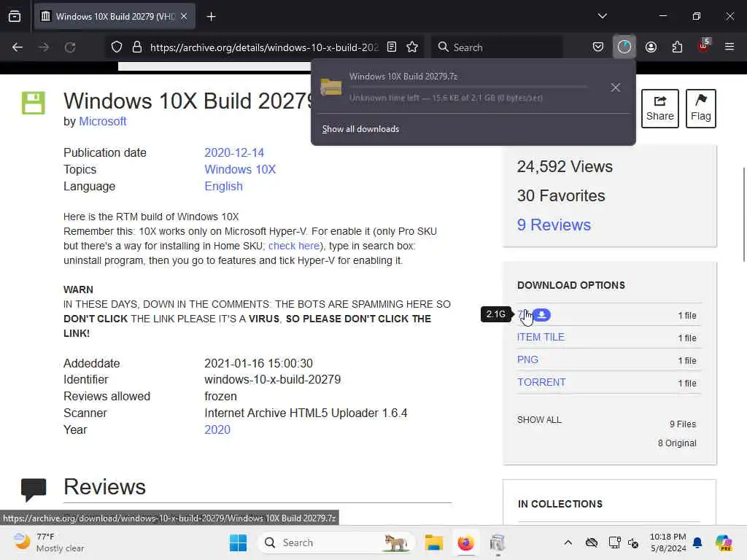Reload the current page
This screenshot has height=560, width=747.
pos(70,47)
